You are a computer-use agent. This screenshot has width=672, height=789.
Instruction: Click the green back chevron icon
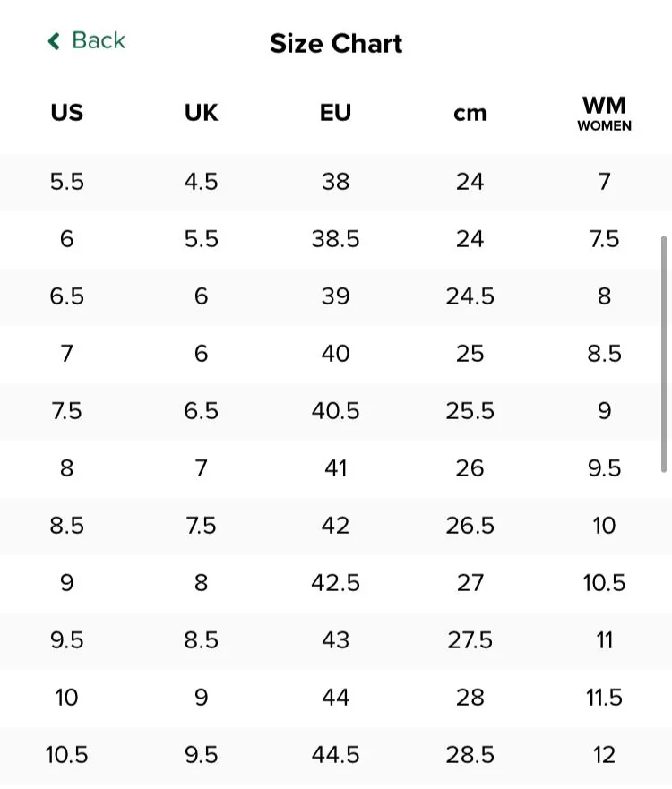point(54,41)
